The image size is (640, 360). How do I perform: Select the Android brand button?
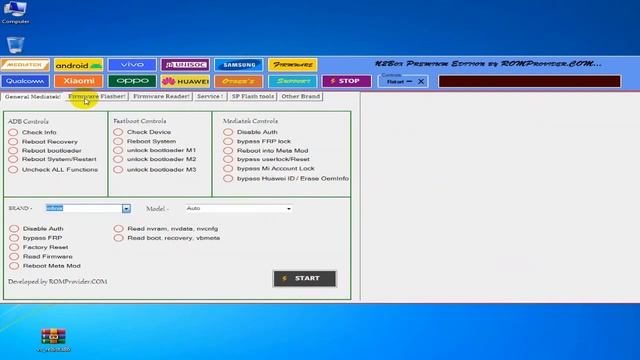79,65
